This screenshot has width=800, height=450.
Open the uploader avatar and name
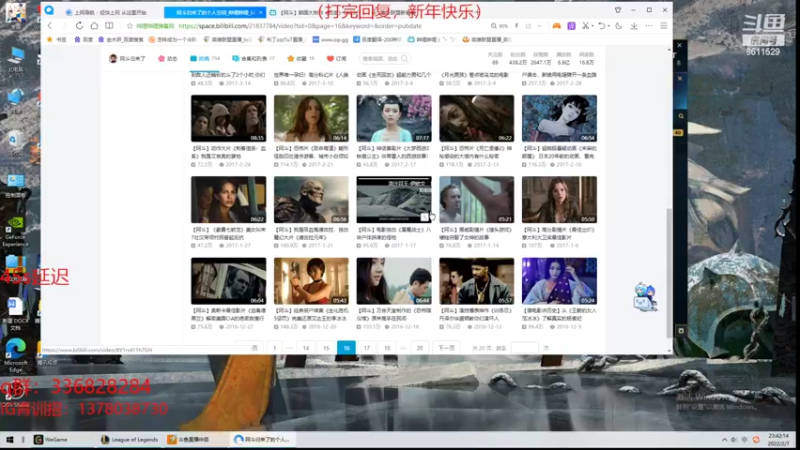click(127, 59)
